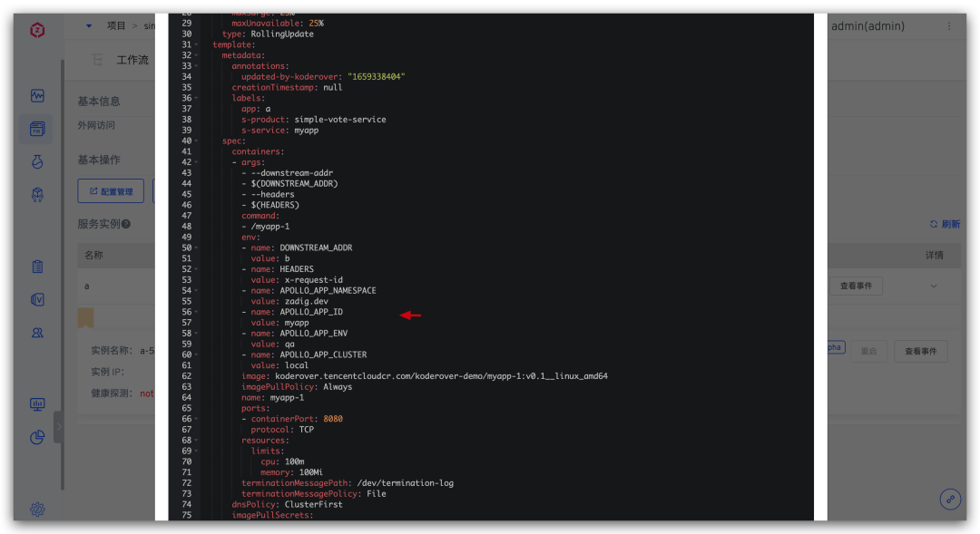Collapse the template block at line 31

[196, 44]
